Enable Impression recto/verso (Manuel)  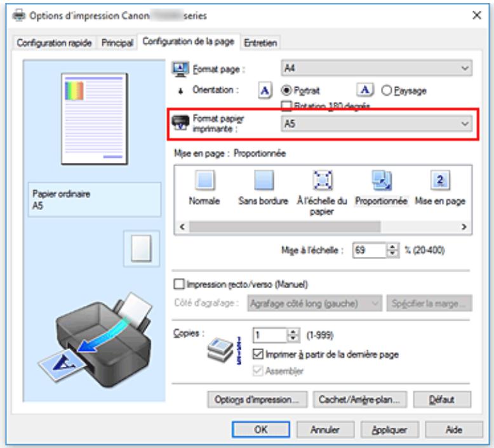[x=179, y=284]
